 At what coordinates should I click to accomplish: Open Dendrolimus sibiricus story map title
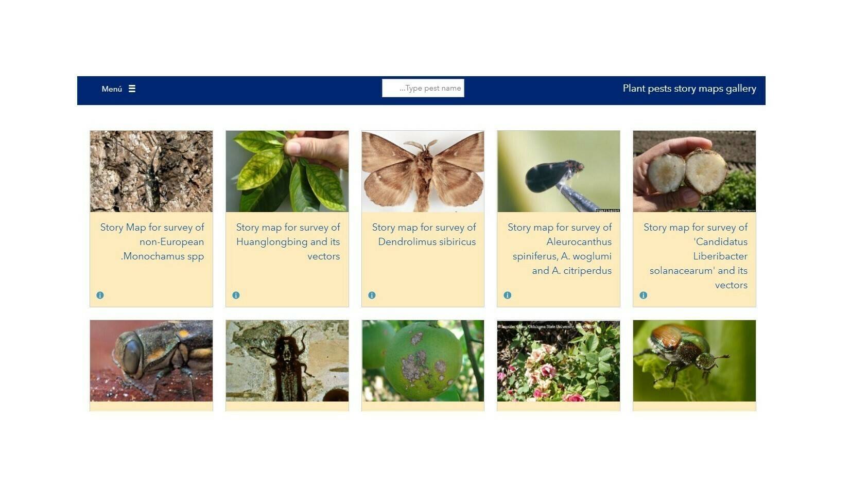coord(424,234)
